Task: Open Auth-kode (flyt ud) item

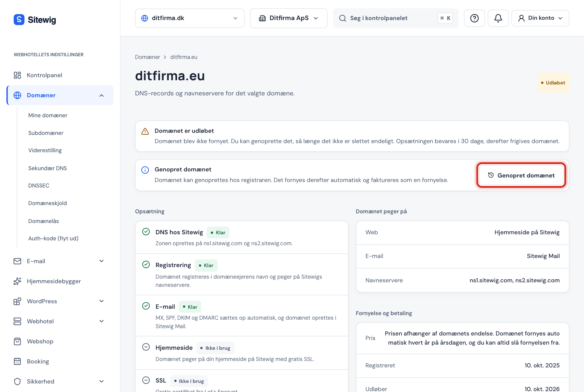Action: pos(53,239)
